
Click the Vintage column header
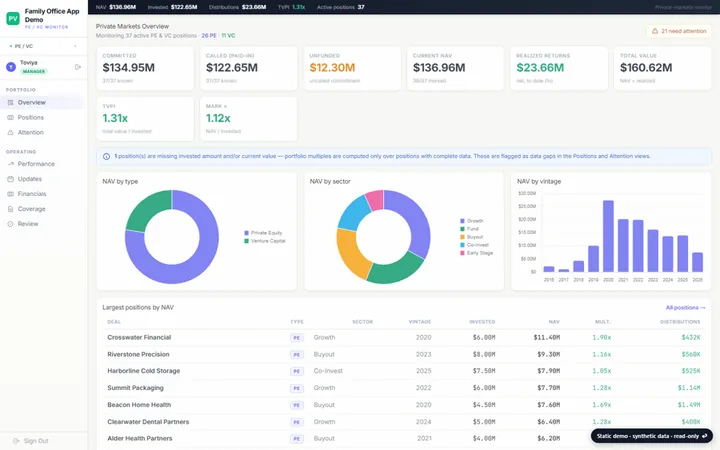(x=420, y=322)
